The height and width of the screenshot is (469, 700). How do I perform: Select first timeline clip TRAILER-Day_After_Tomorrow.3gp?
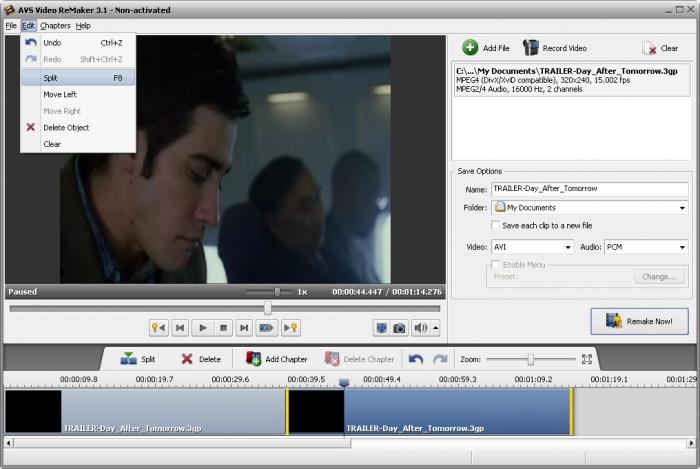[146, 411]
